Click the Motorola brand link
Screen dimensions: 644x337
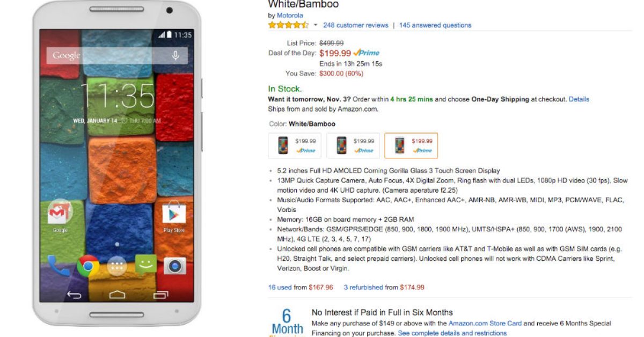(290, 16)
